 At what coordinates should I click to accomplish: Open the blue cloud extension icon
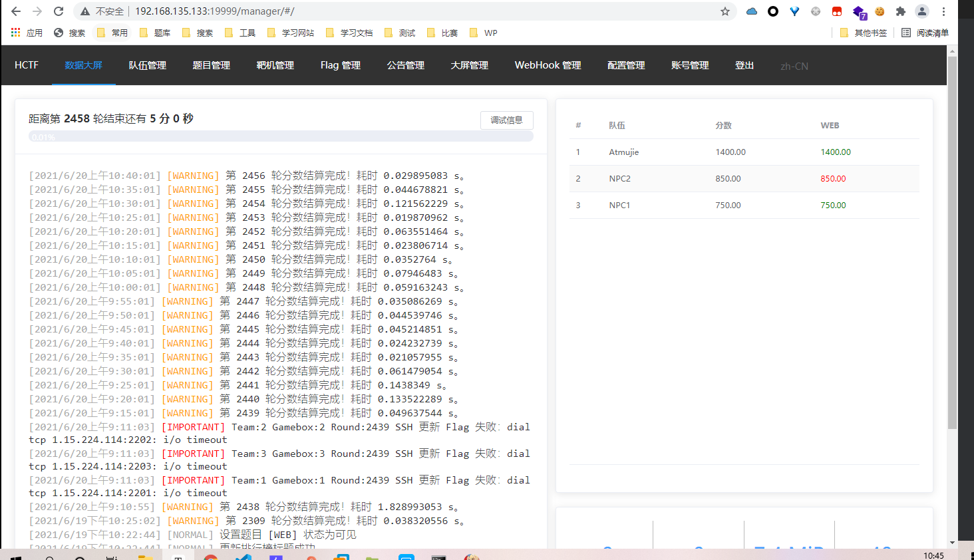[x=752, y=11]
